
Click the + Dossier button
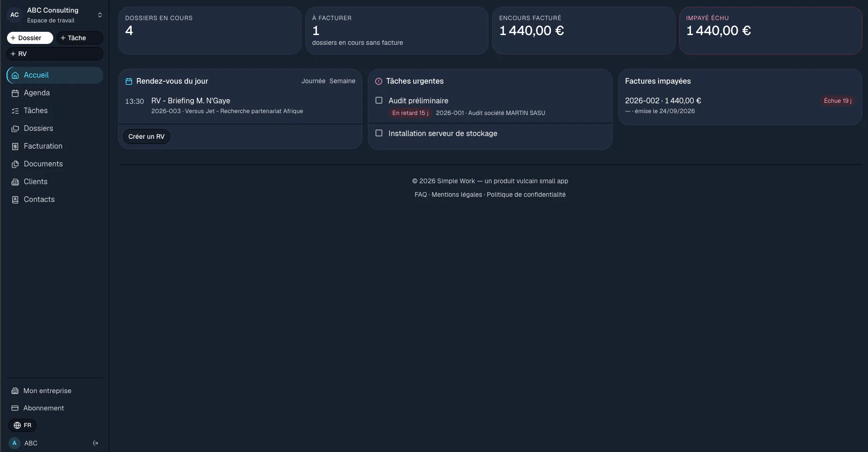coord(30,38)
